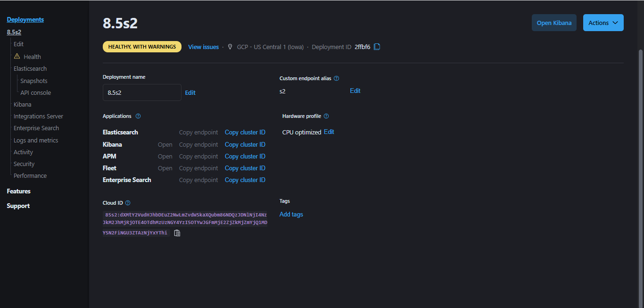Click the warning icon beside Health in sidebar
The width and height of the screenshot is (644, 308).
[17, 56]
